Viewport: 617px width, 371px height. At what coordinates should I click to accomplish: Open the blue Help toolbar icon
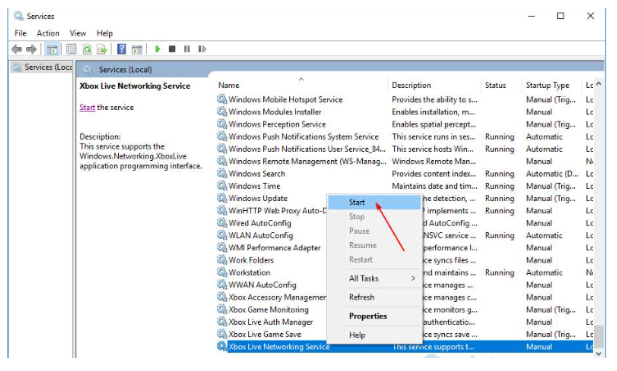click(122, 49)
